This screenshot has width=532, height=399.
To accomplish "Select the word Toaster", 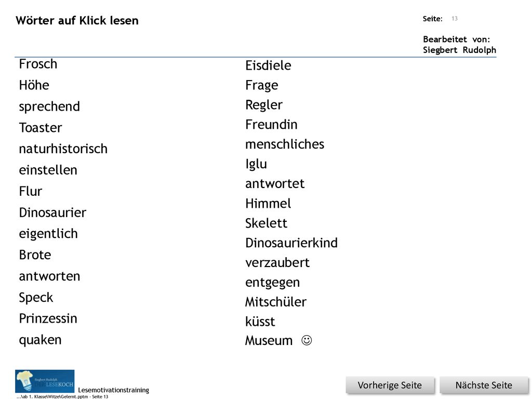I will click(41, 128).
